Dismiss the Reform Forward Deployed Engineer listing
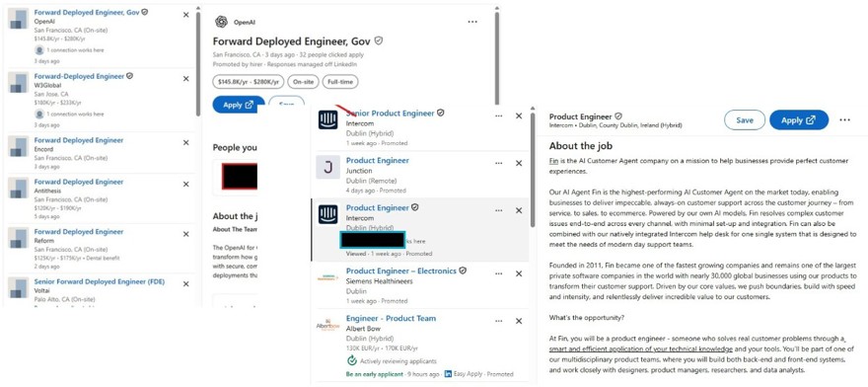 pos(185,233)
